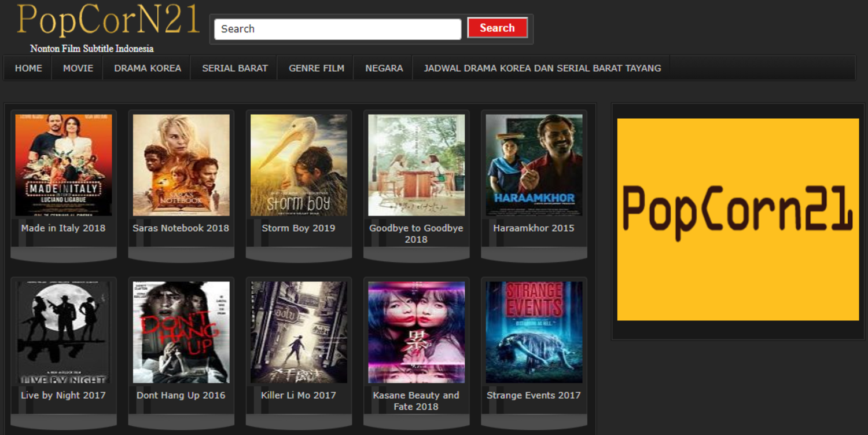
Task: Click Kasane Beauty and Fate 2018 title
Action: point(416,401)
